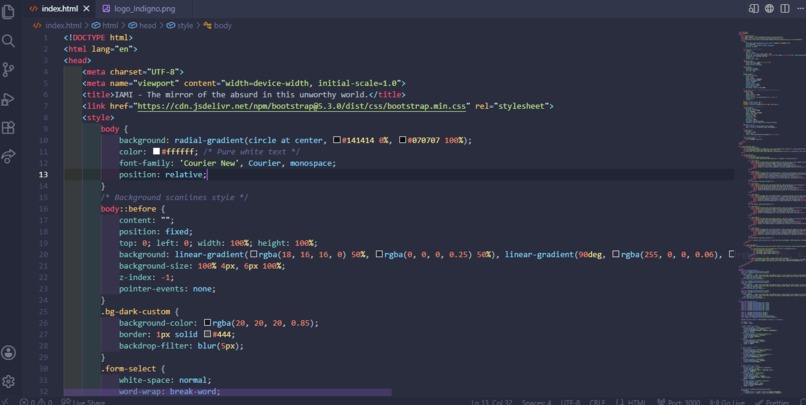Open the editor More Actions ellipsis
Screen dimensions: 806x405
coord(800,8)
